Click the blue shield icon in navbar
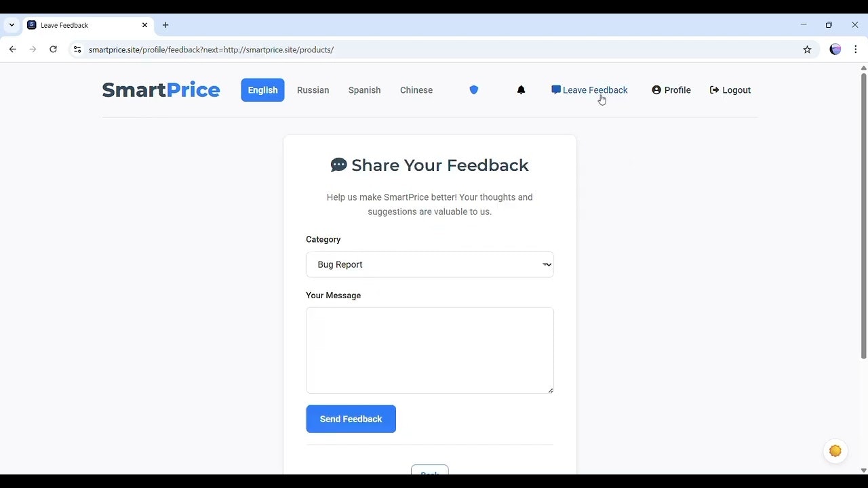Image resolution: width=868 pixels, height=488 pixels. point(474,89)
